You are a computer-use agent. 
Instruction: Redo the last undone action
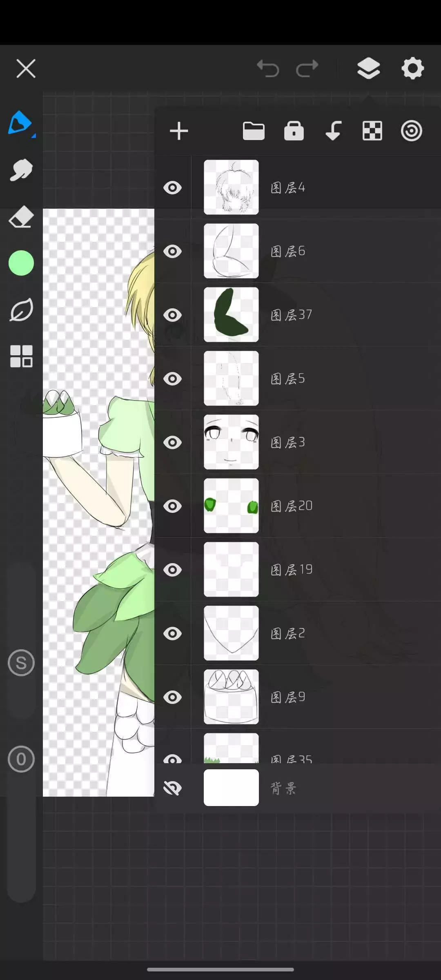pos(307,68)
